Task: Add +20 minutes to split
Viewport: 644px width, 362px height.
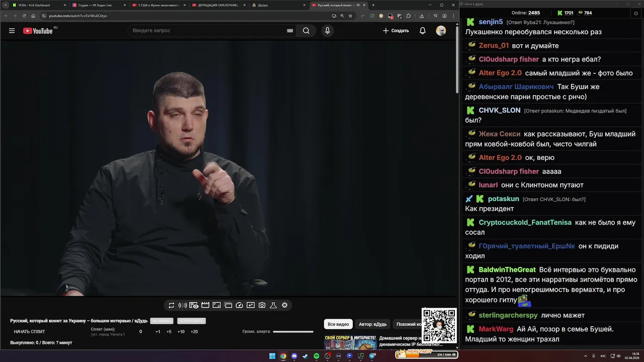Action: click(194, 332)
